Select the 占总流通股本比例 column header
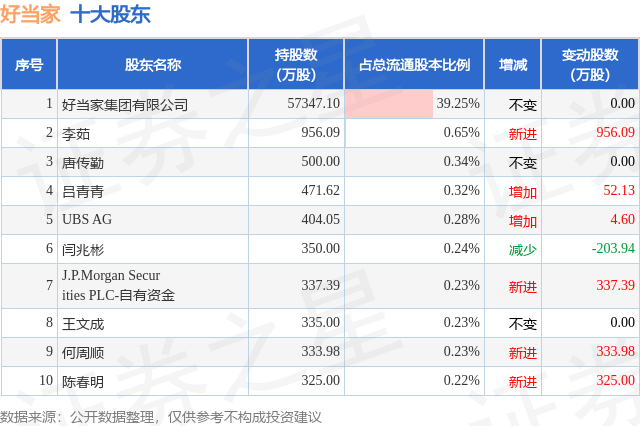 tap(414, 65)
